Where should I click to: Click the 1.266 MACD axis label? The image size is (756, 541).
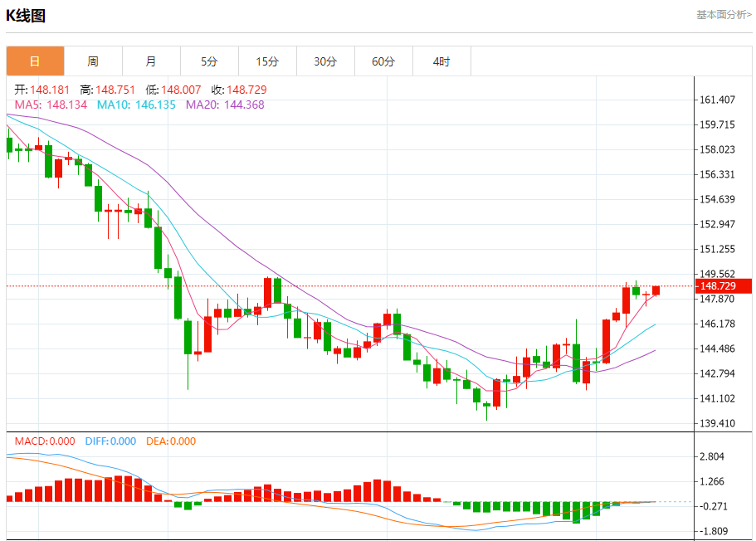pyautogui.click(x=712, y=481)
